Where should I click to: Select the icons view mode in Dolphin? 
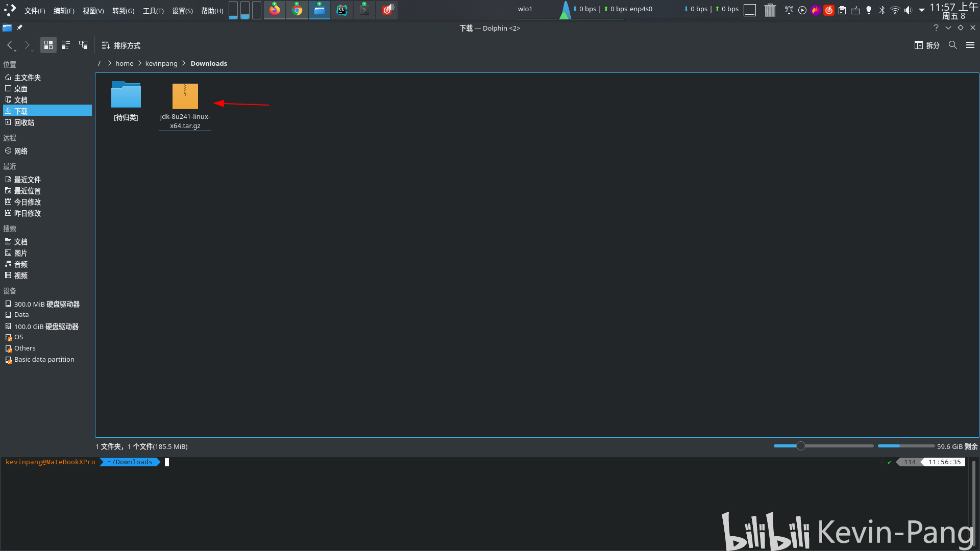tap(48, 45)
